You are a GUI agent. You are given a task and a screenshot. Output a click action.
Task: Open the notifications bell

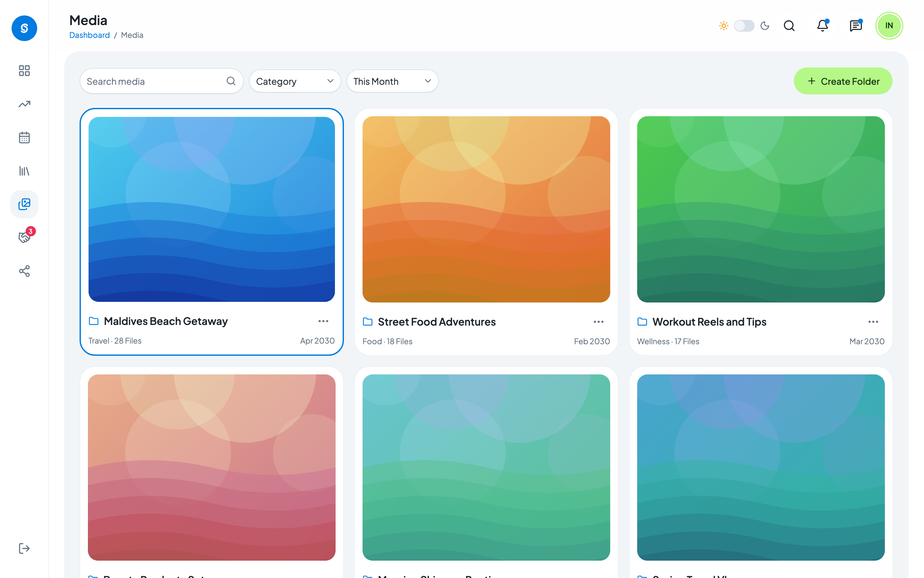pos(822,26)
